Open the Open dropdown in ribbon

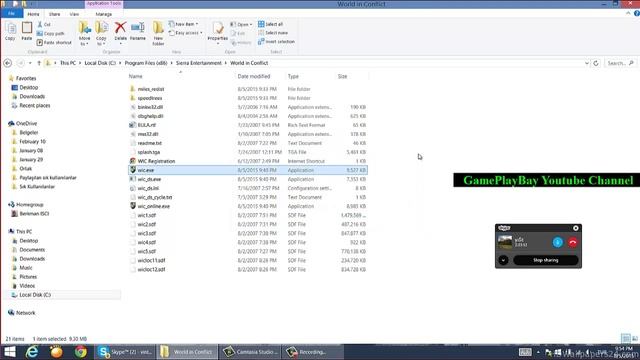241,24
